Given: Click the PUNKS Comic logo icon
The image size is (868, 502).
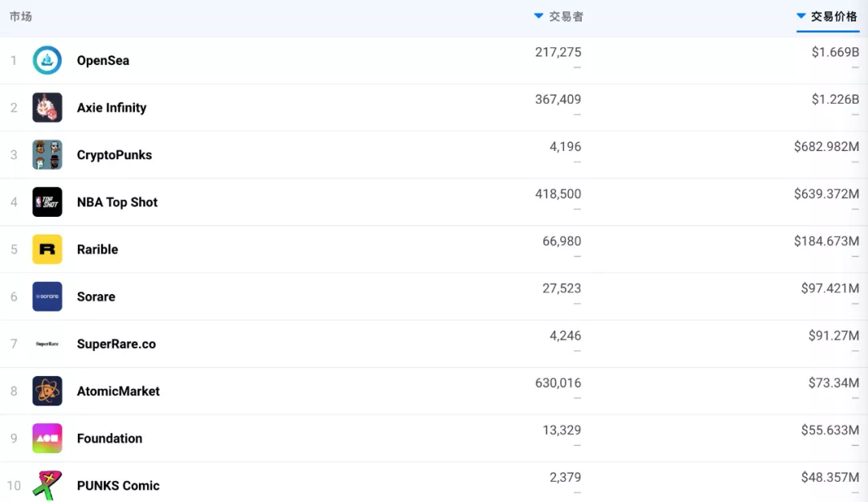Looking at the screenshot, I should [47, 485].
